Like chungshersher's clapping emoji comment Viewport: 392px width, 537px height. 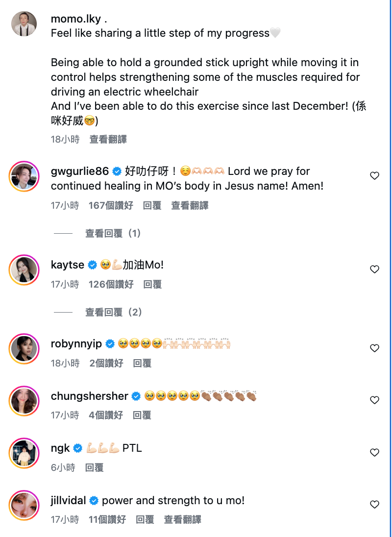(374, 400)
